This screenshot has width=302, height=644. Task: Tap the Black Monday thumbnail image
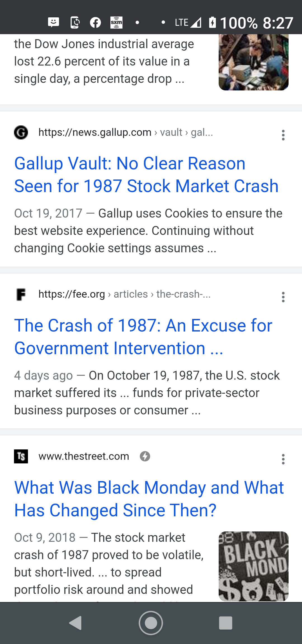click(x=253, y=566)
